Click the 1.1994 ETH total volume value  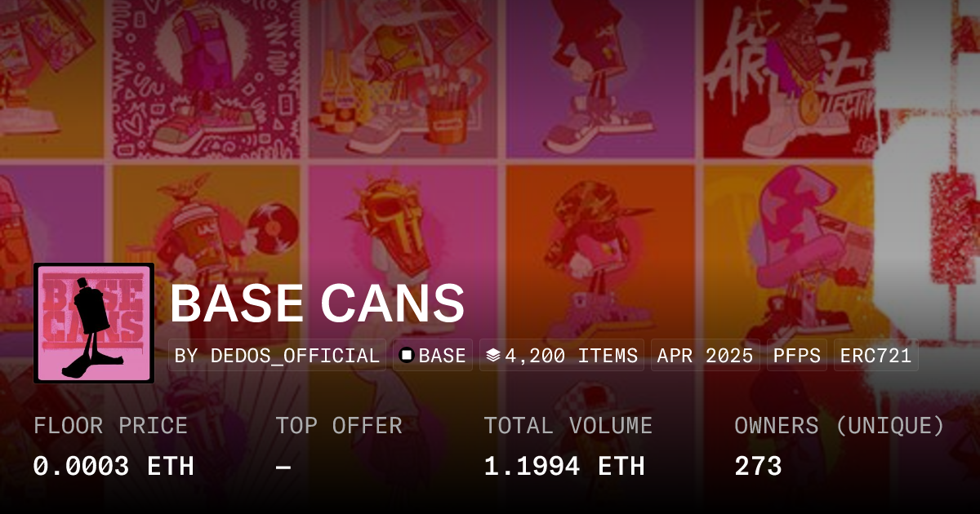tap(564, 466)
